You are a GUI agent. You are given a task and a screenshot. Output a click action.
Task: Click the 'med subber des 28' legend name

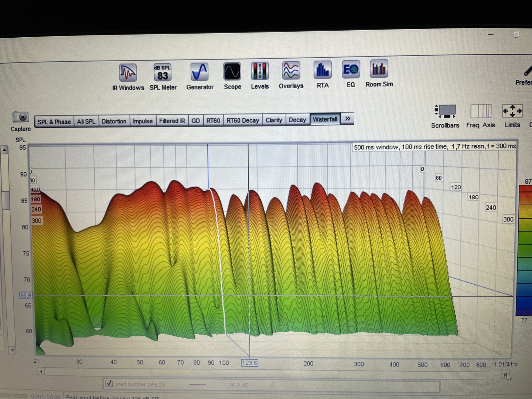(140, 384)
